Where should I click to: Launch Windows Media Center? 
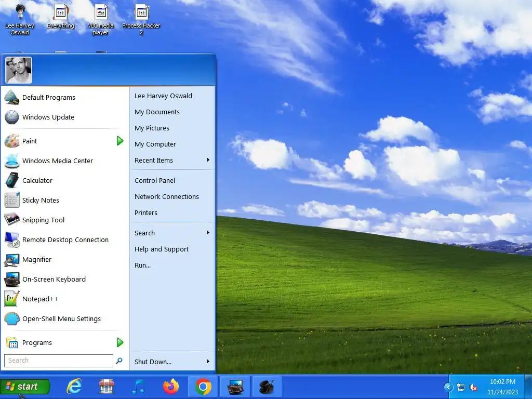[64, 161]
